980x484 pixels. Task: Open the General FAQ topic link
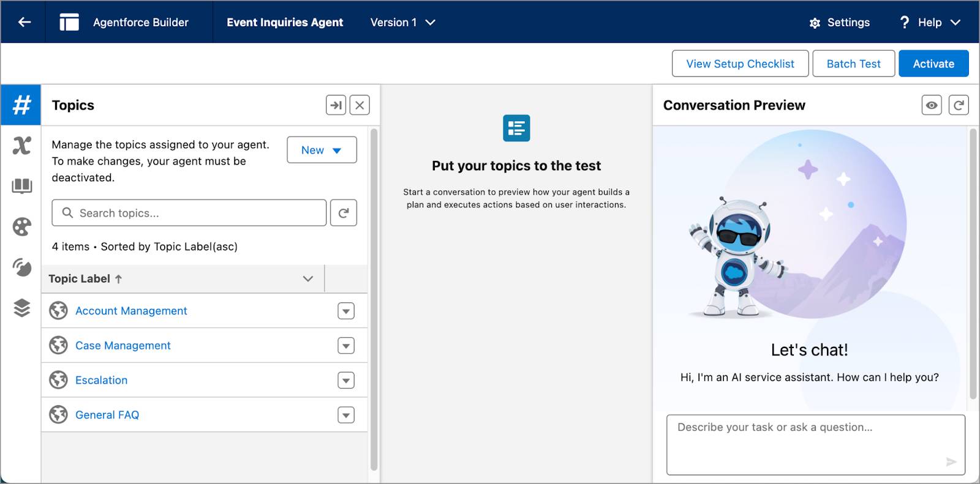pos(107,415)
